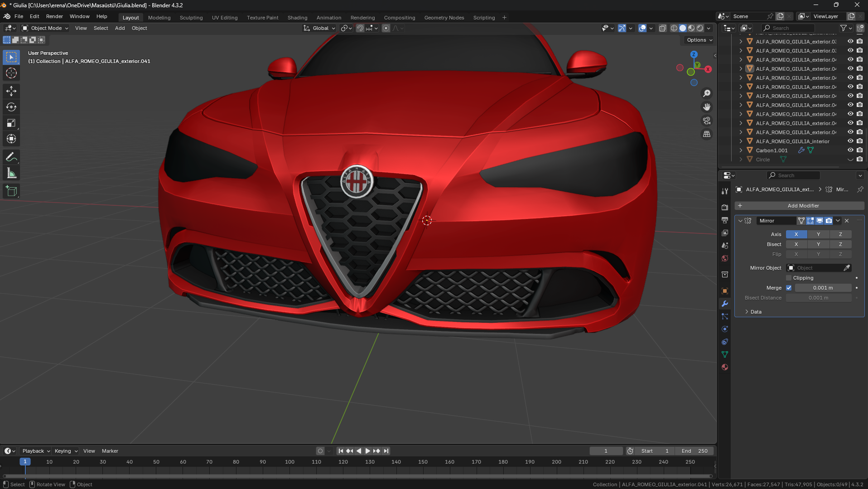This screenshot has width=868, height=489.
Task: Expand the Data subpanel
Action: tap(756, 312)
